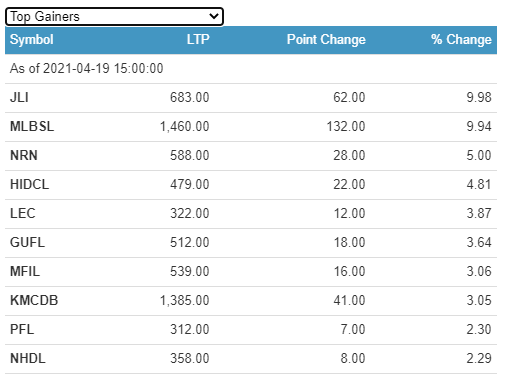Open the GUFL stock symbol
This screenshot has width=515, height=379.
27,243
